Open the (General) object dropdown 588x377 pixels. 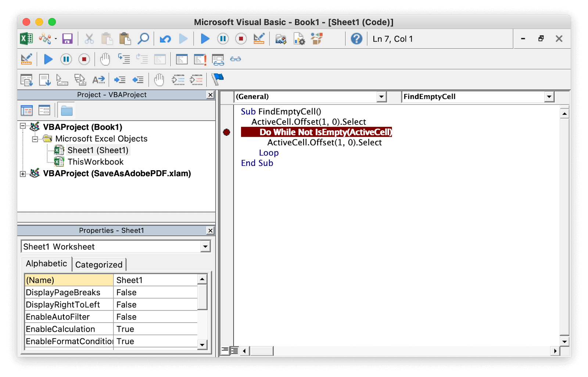381,97
